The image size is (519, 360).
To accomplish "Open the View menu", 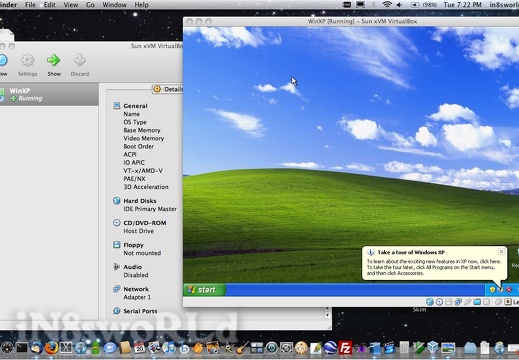I will tap(71, 5).
